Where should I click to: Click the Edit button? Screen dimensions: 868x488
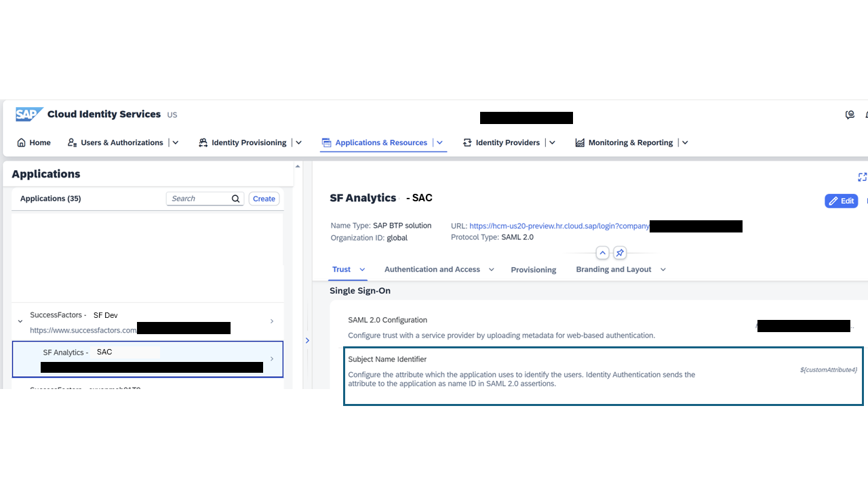tap(841, 201)
